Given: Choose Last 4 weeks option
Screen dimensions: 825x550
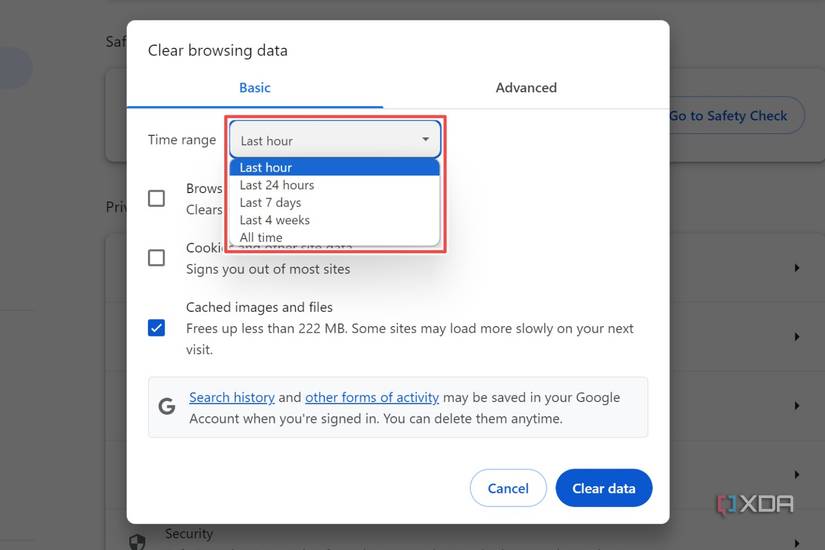Looking at the screenshot, I should click(335, 220).
